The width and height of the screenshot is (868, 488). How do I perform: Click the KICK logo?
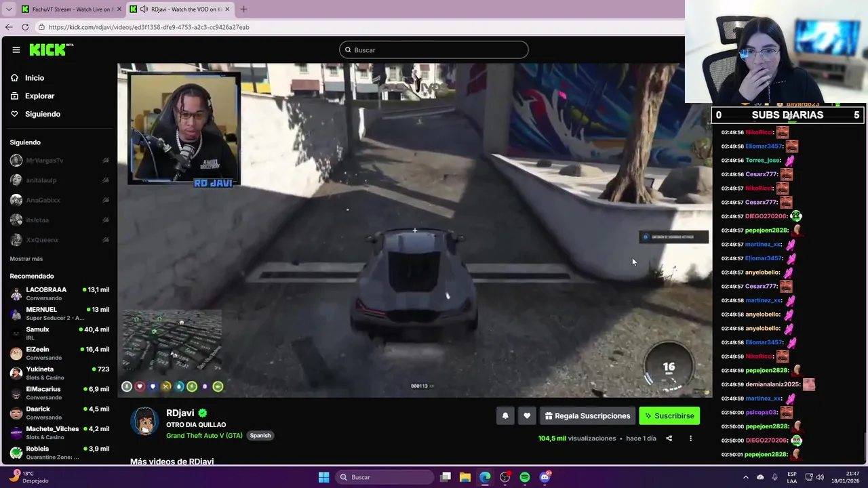[x=51, y=49]
